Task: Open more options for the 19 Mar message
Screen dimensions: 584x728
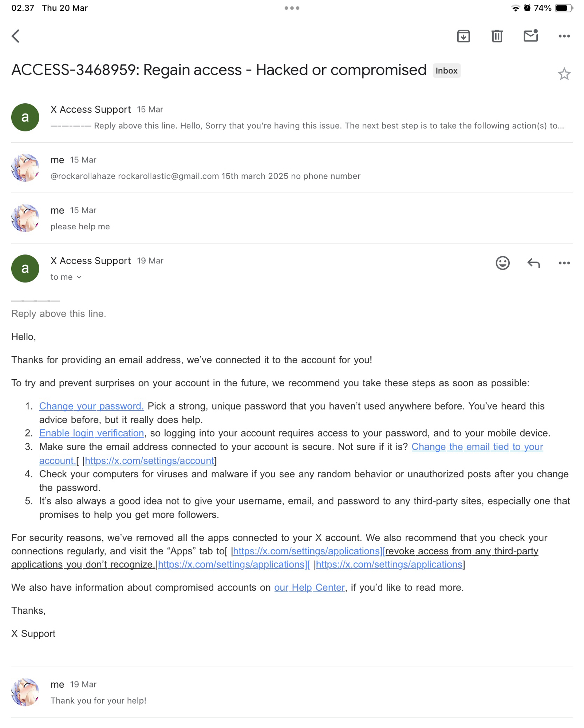Action: [x=564, y=263]
